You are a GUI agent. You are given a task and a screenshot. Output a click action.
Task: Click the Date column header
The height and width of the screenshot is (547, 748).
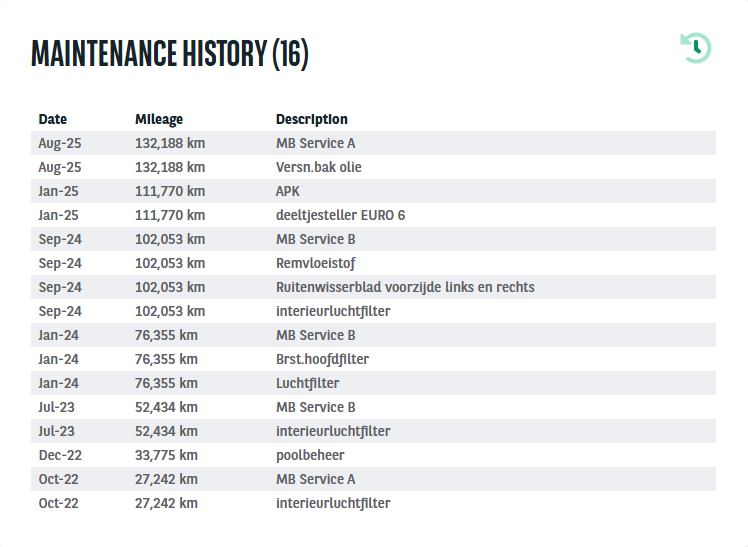[52, 119]
